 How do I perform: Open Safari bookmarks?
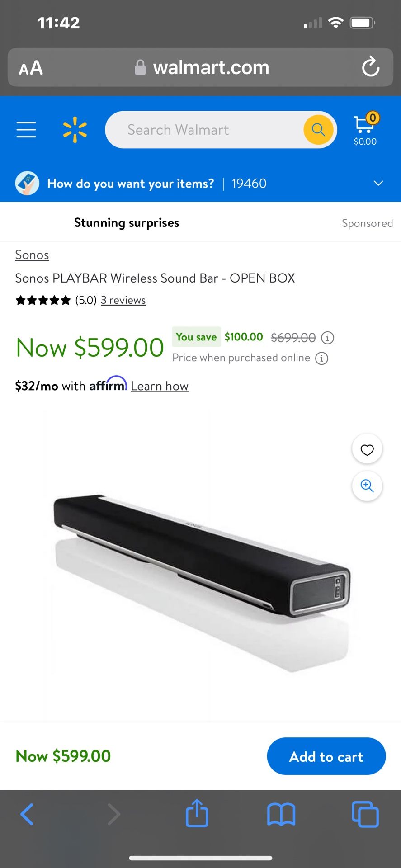coord(281,814)
